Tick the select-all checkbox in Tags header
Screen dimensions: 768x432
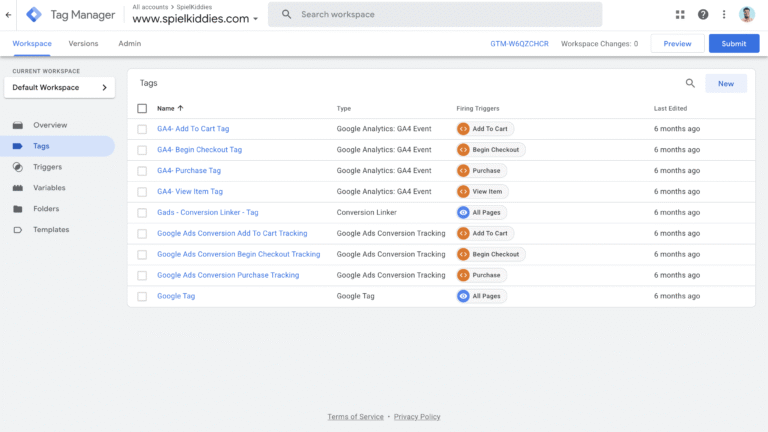point(142,108)
